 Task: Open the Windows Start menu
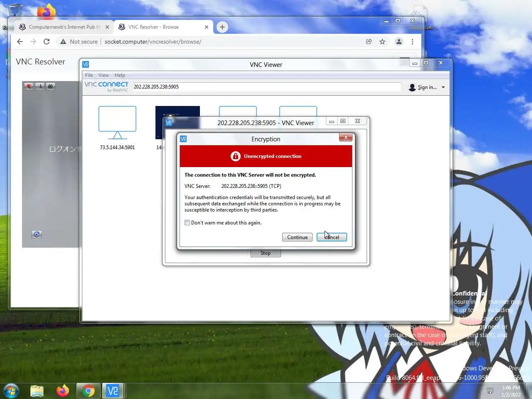[x=11, y=391]
